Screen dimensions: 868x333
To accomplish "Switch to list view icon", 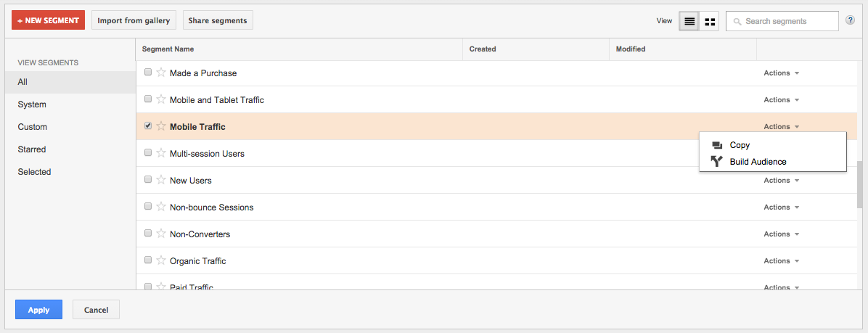I will (x=689, y=22).
